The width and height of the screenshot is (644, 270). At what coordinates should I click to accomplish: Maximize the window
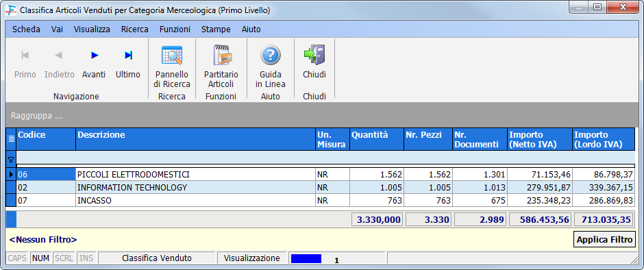tap(597, 7)
